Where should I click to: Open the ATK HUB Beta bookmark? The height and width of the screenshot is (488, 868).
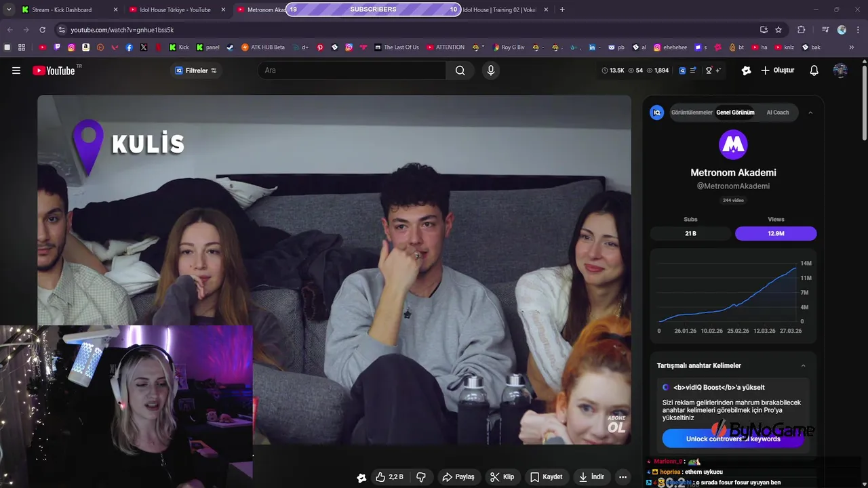[x=262, y=47]
